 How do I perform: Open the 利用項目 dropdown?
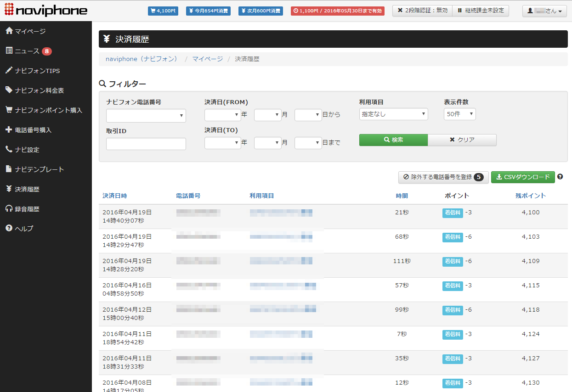pos(393,114)
